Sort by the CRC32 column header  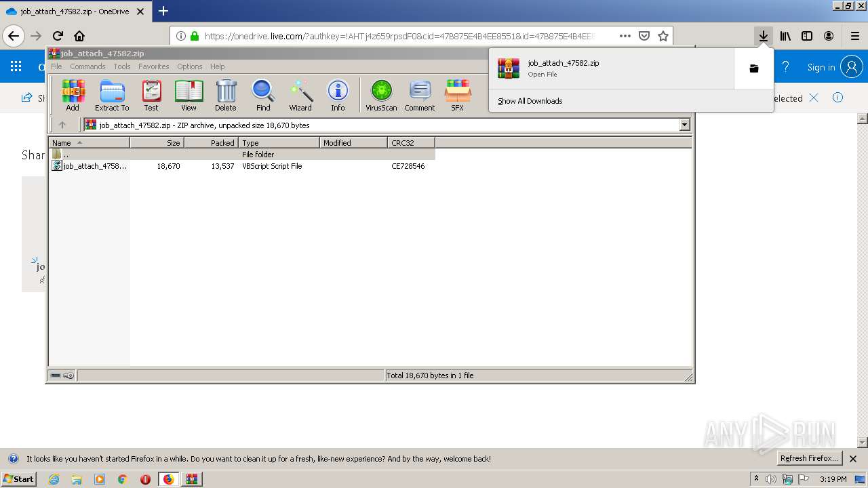[x=411, y=142]
